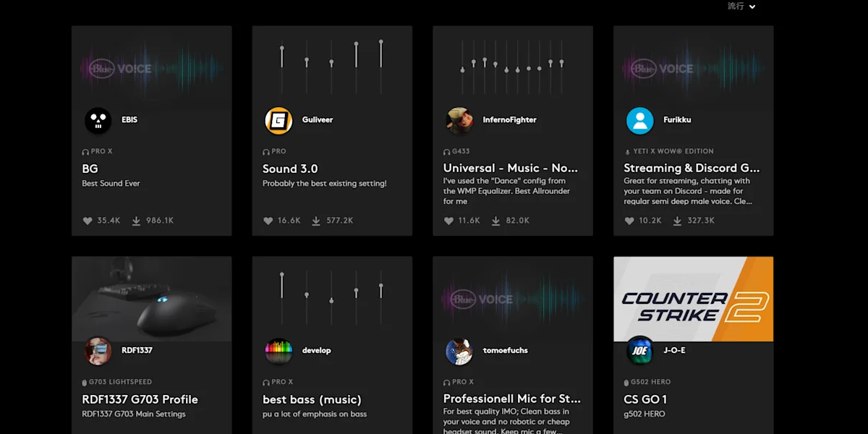
Task: Click RDF1337 profile avatar
Action: [98, 351]
